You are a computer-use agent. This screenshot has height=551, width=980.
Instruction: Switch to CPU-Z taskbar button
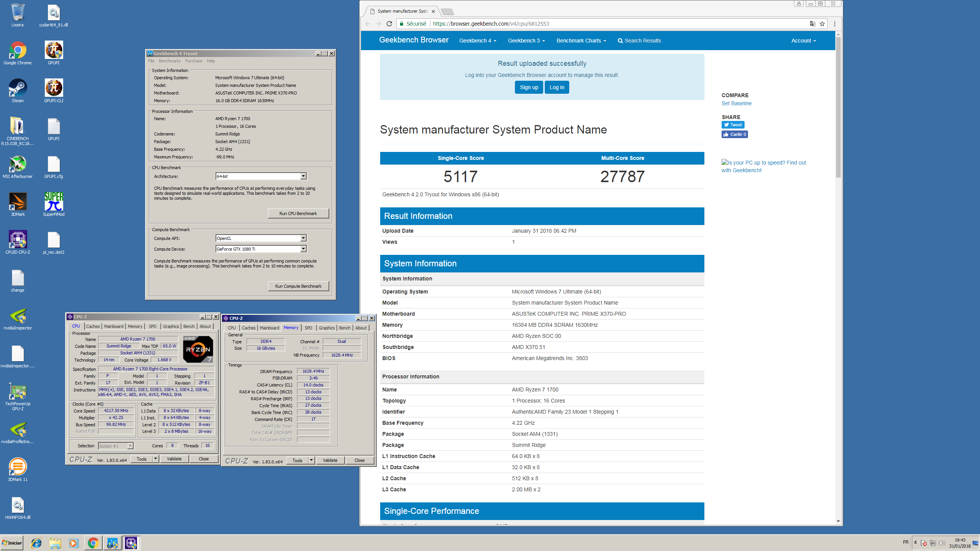coord(131,543)
